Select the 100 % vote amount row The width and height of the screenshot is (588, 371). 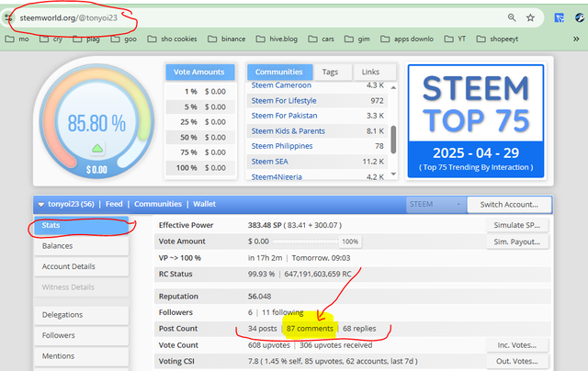coord(200,168)
